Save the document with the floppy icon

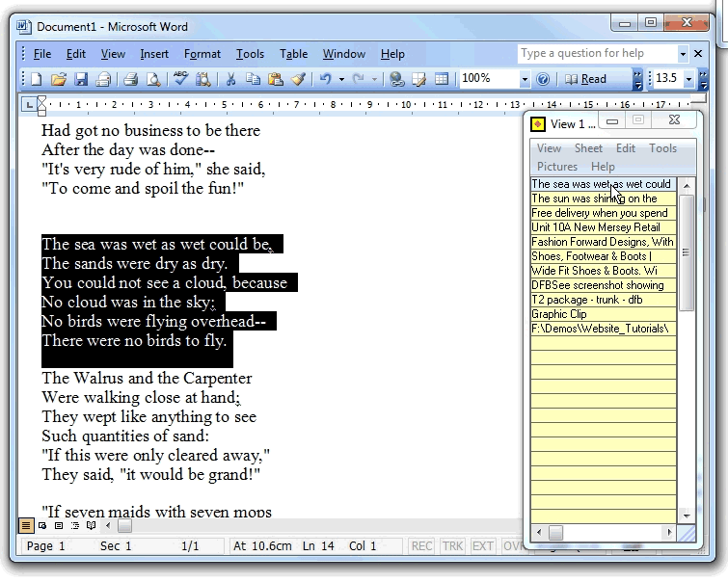pyautogui.click(x=81, y=79)
